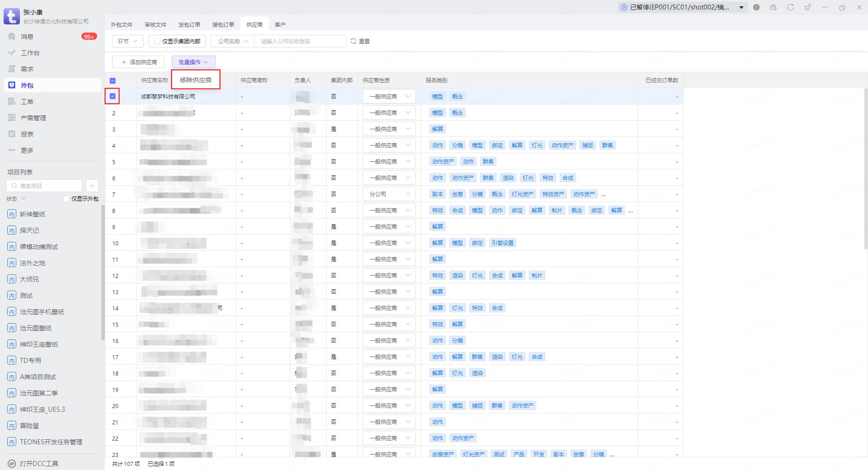Screen dimensions: 868x470
Task: Open 分公司 supplier type dropdown in row 7
Action: click(x=389, y=194)
